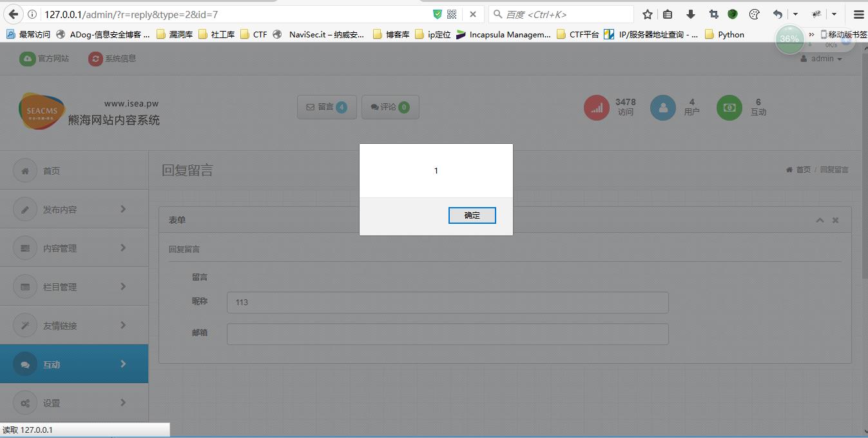Screen dimensions: 868x438
Task: Open the QR code icon in address bar
Action: (x=452, y=14)
